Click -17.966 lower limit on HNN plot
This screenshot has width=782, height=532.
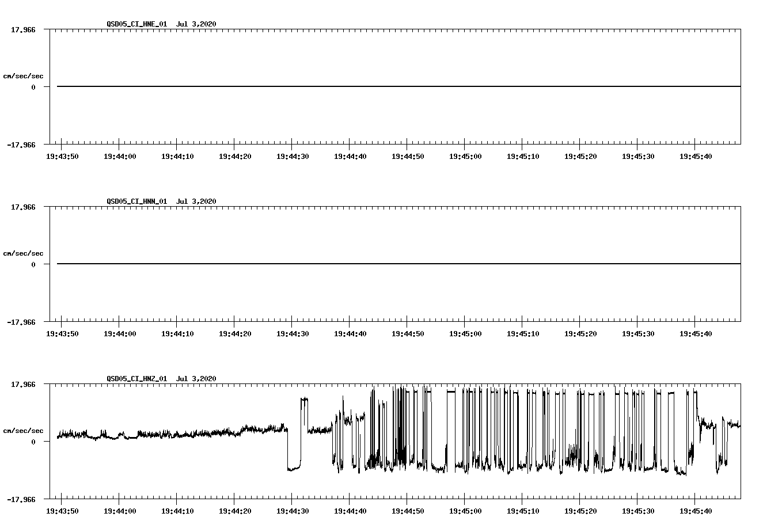point(21,322)
